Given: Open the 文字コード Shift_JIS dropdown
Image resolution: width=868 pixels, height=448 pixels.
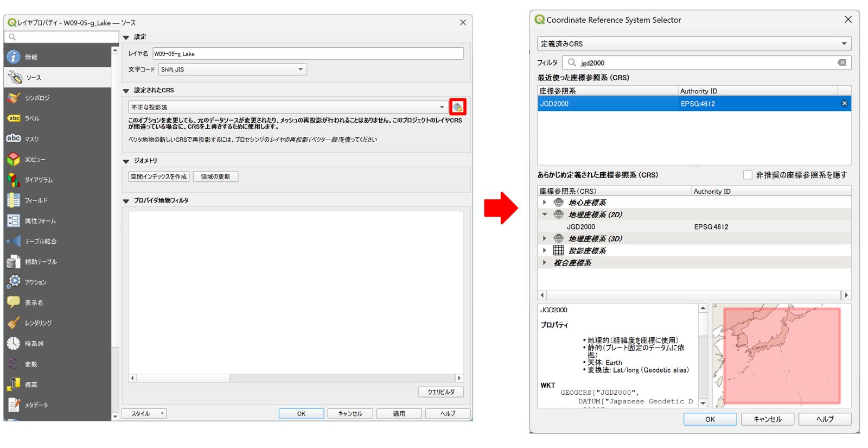Looking at the screenshot, I should (233, 70).
